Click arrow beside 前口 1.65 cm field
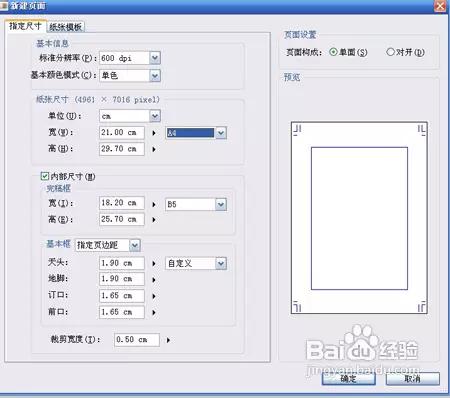450x398 pixels. (x=154, y=312)
